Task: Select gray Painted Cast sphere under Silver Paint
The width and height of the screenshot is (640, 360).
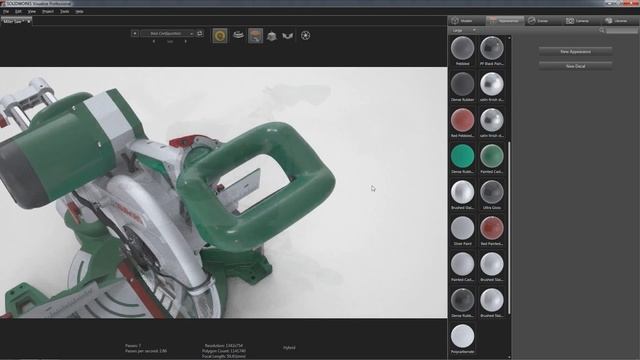Action: tap(462, 267)
